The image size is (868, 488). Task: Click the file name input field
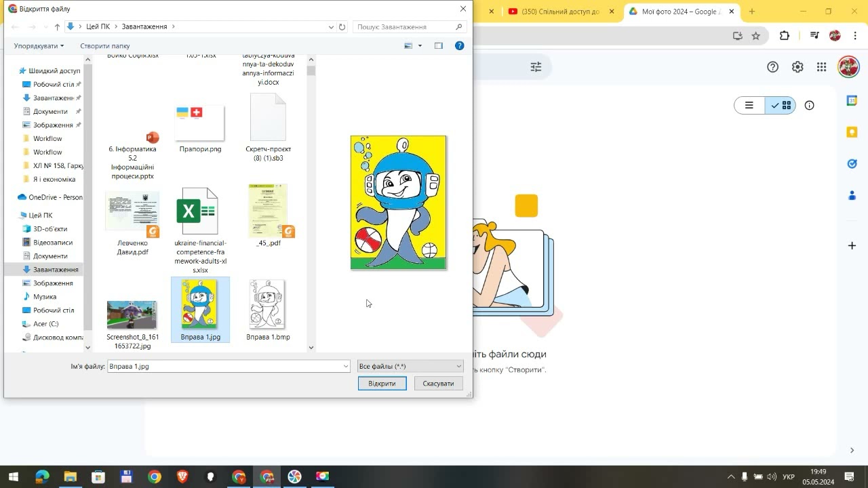point(229,367)
